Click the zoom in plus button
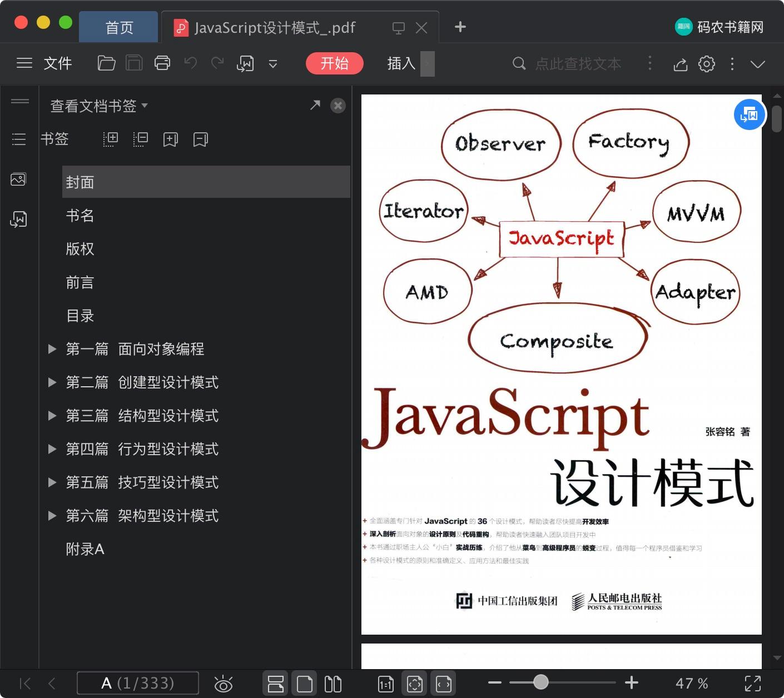This screenshot has height=698, width=784. (631, 682)
